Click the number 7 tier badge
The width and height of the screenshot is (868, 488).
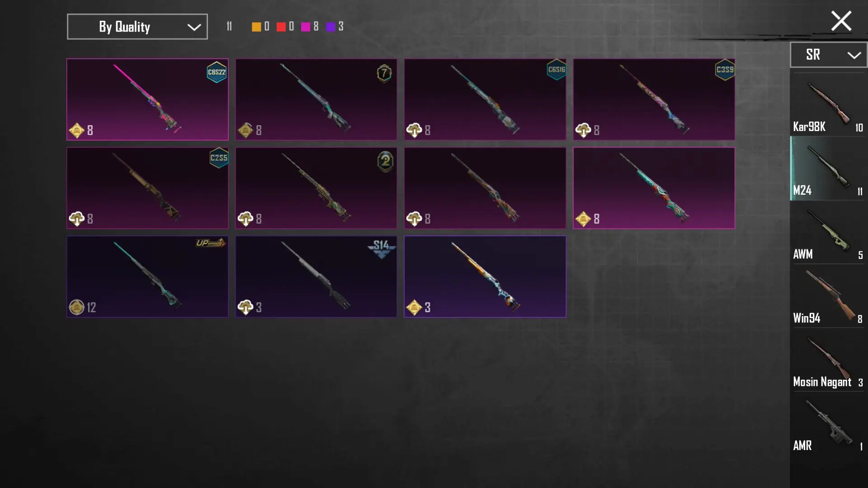coord(384,73)
